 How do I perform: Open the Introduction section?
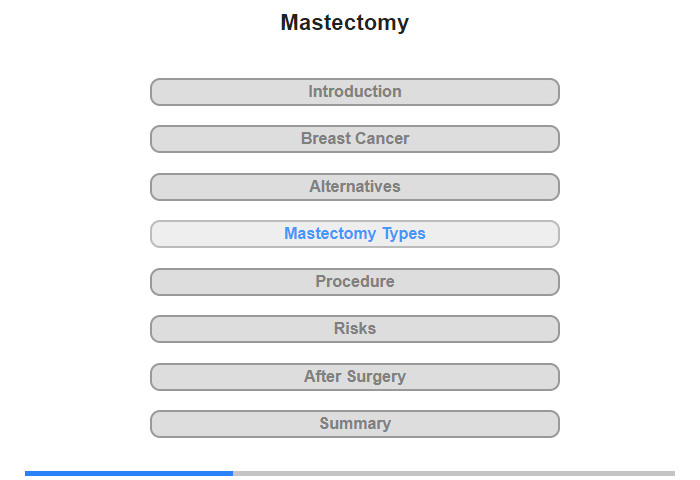point(354,92)
